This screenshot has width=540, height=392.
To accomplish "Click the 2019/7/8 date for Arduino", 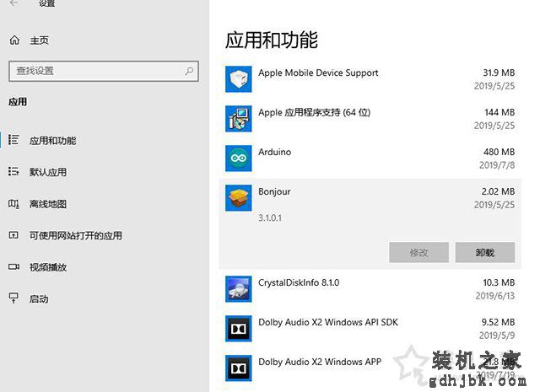I will coord(497,165).
